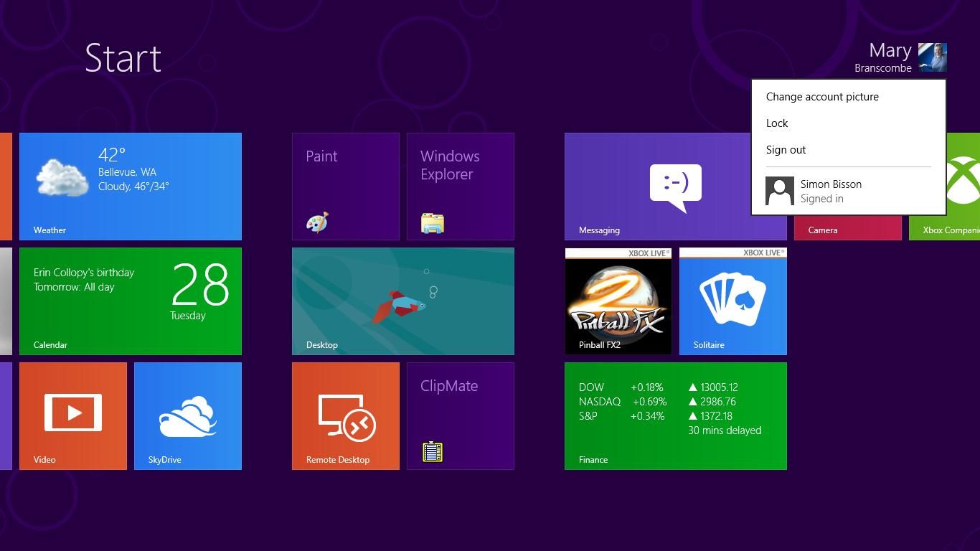Open the Video app
The image size is (980, 551).
tap(72, 415)
